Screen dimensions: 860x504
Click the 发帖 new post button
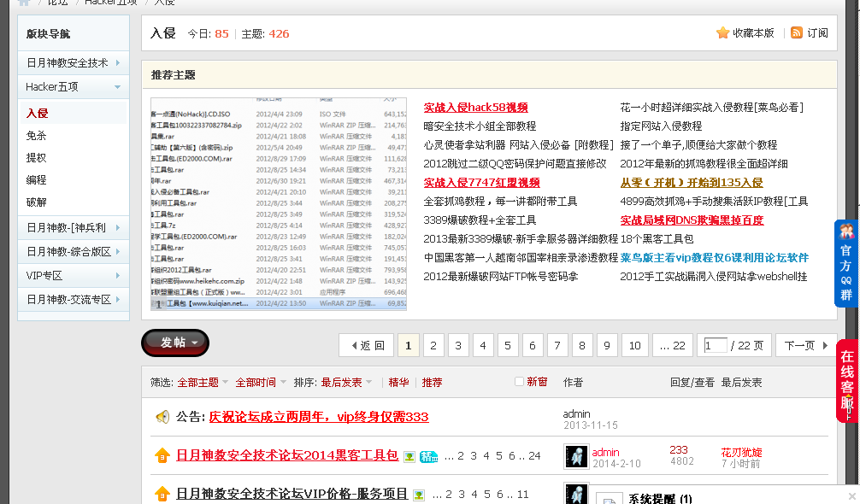pos(174,343)
